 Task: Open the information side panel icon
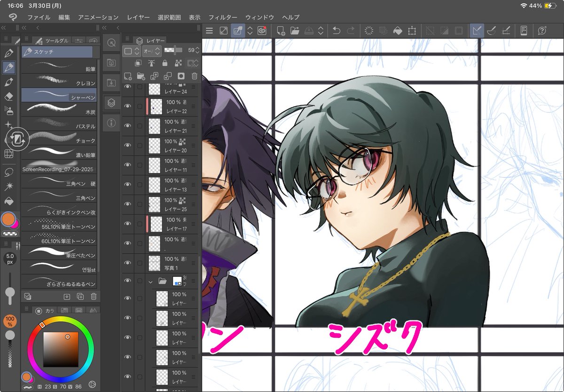coord(111,123)
